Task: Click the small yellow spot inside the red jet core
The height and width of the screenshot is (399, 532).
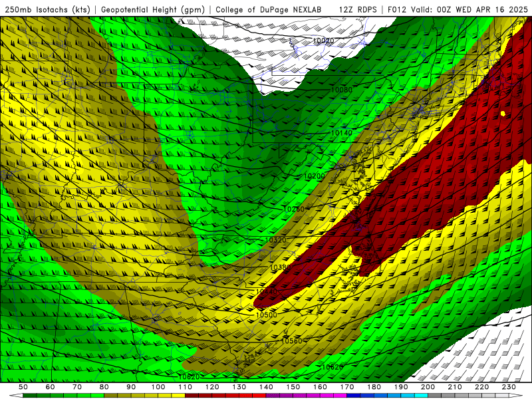Action: tap(503, 113)
